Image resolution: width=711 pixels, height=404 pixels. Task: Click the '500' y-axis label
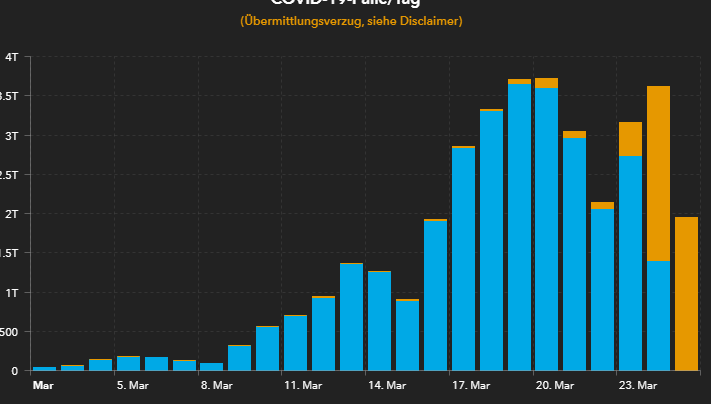coord(9,332)
